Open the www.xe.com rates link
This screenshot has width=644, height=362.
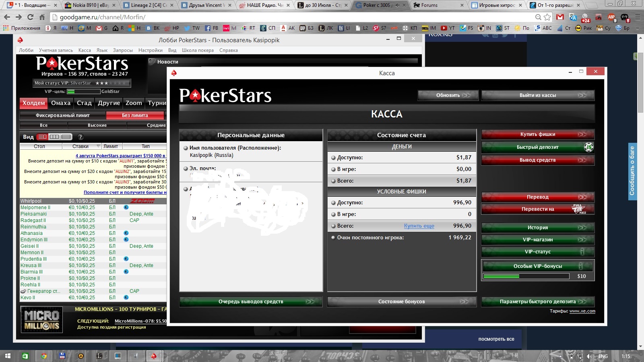click(x=582, y=311)
